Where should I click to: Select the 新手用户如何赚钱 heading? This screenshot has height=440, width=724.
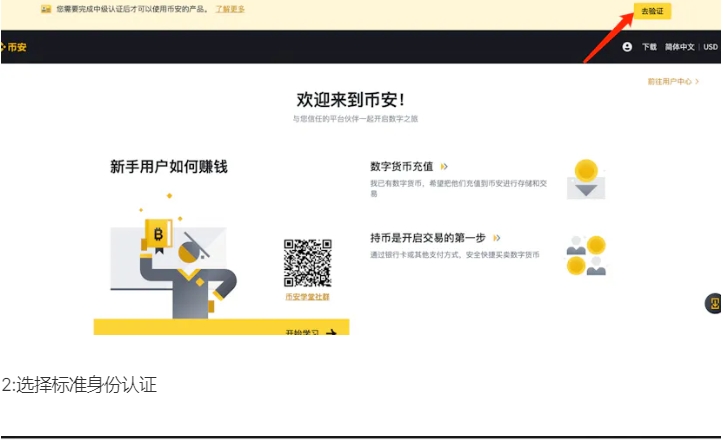click(x=169, y=167)
